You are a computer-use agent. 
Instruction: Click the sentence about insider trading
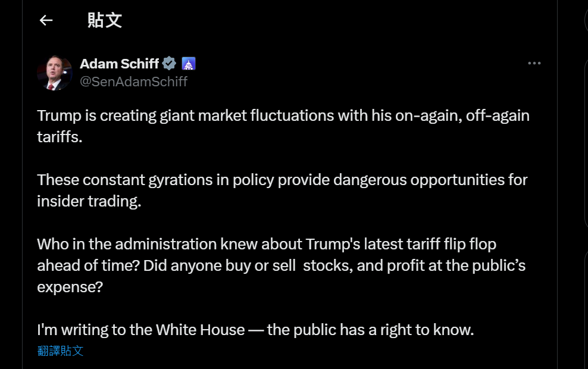tap(282, 190)
